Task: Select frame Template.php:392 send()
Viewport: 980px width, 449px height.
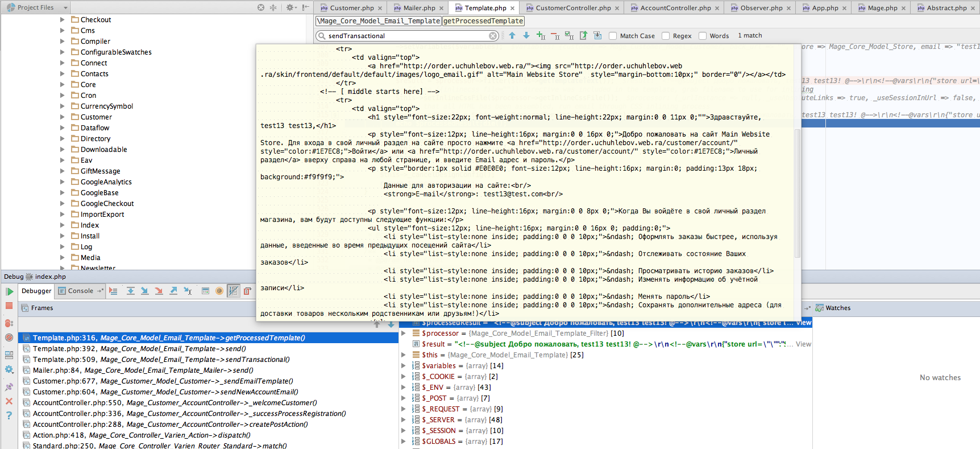Action: (x=208, y=348)
